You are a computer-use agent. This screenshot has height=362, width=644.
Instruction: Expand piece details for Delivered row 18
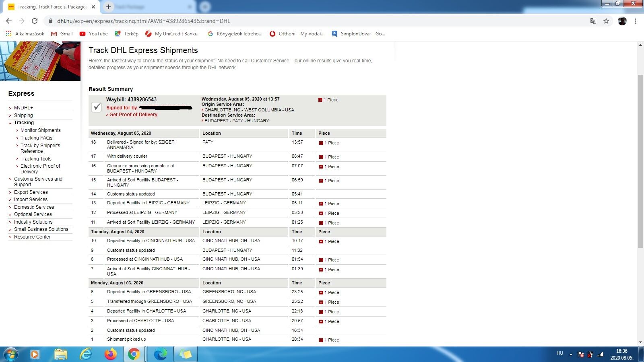[321, 143]
